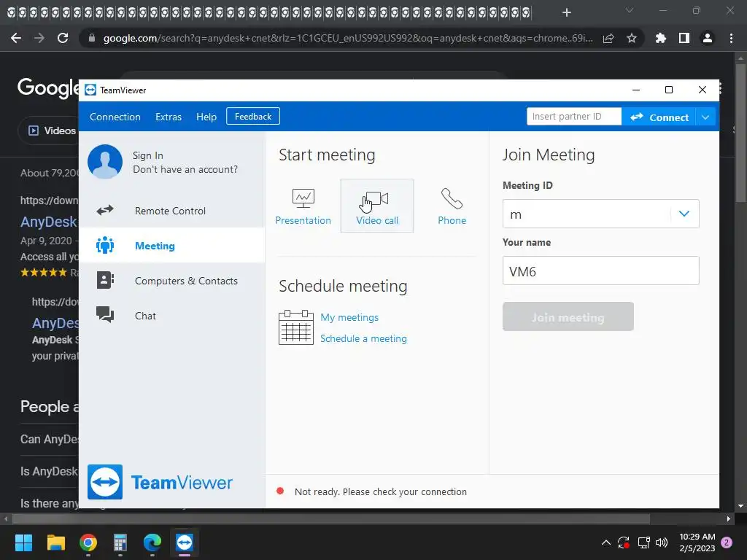The width and height of the screenshot is (747, 560).
Task: Click the TeamViewer logo in sidebar
Action: [160, 482]
